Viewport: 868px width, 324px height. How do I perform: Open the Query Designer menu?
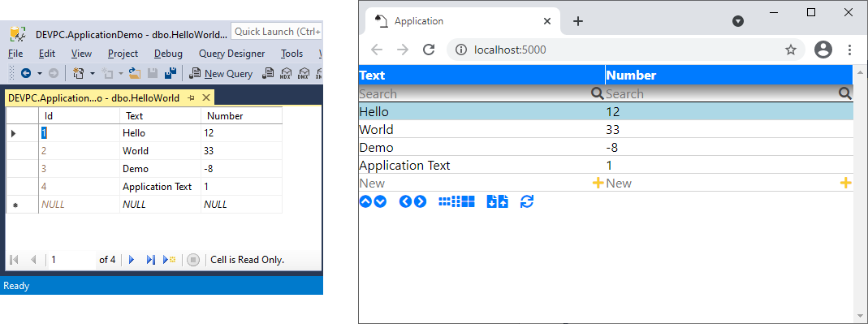pos(232,54)
